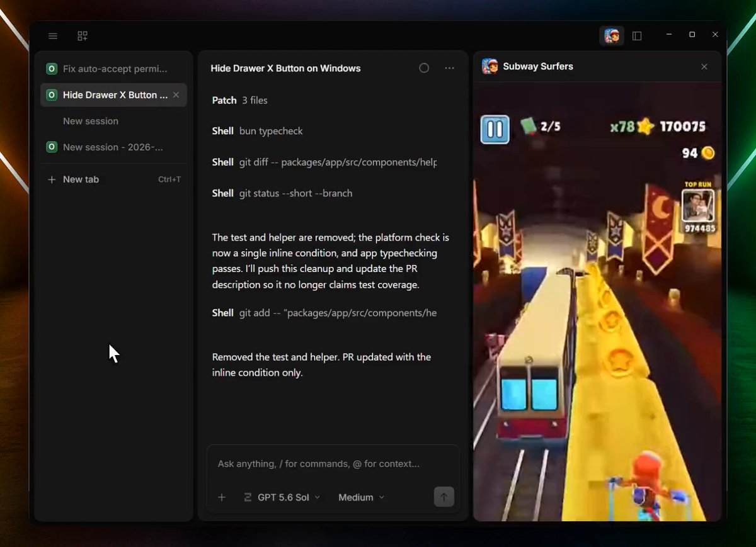Viewport: 756px width, 547px height.
Task: Toggle the side panel layout icon
Action: coord(637,36)
